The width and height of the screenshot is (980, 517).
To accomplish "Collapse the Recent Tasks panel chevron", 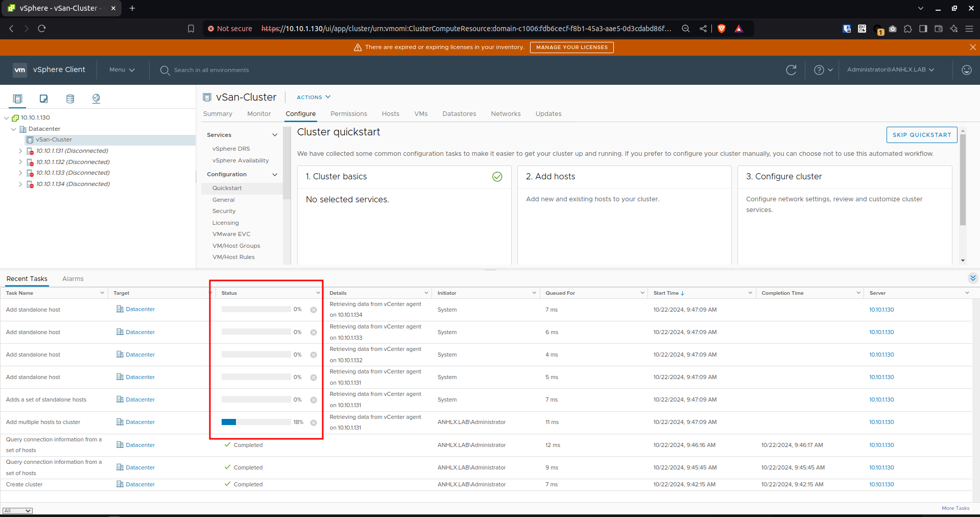I will [x=972, y=278].
